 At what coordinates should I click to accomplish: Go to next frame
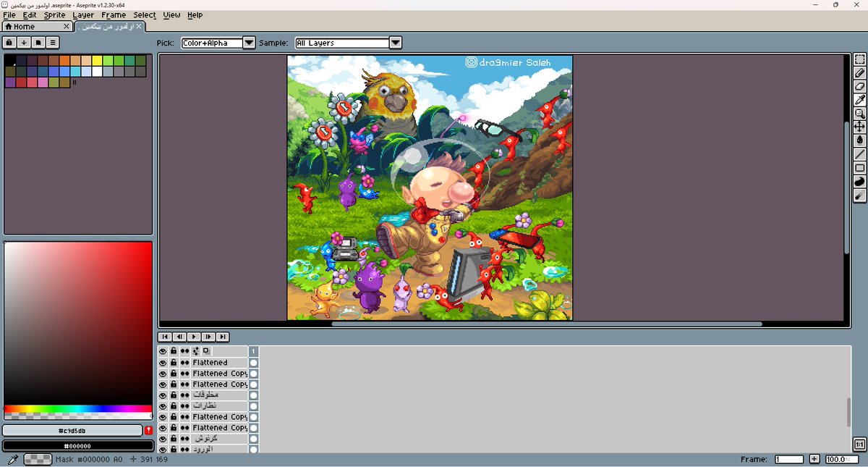tap(208, 337)
